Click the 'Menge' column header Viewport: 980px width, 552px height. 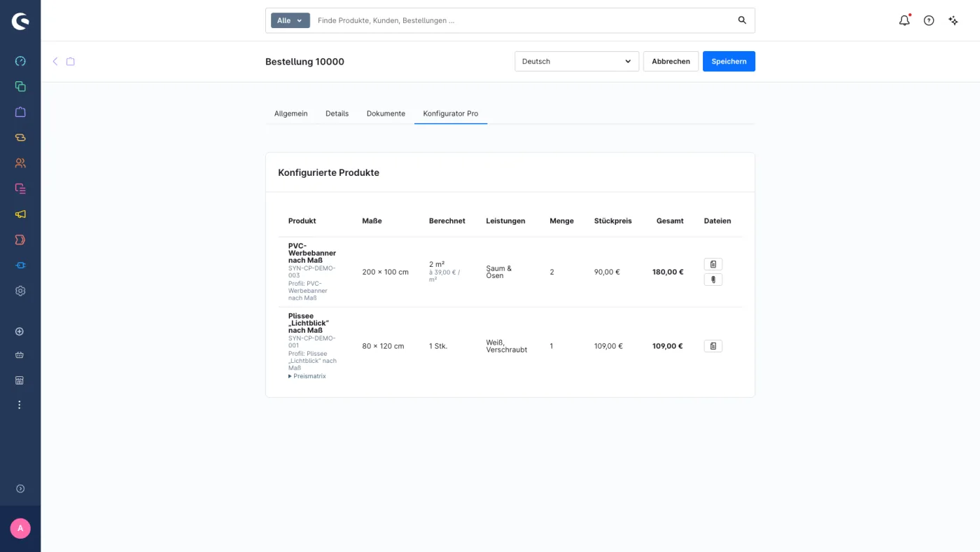pos(561,221)
